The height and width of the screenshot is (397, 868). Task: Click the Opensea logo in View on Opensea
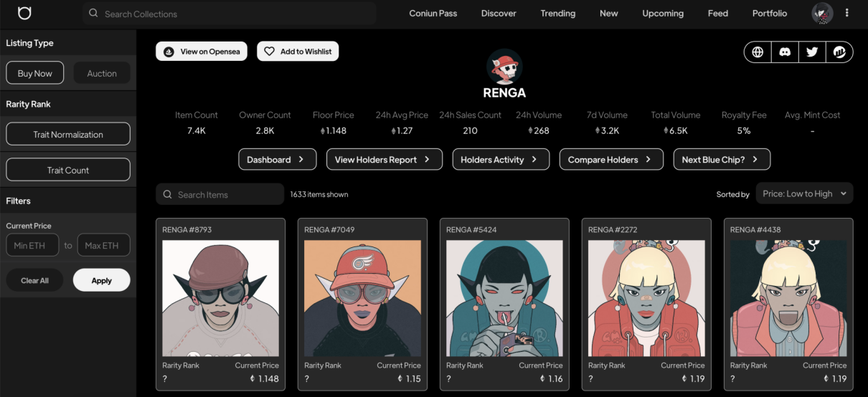tap(169, 52)
